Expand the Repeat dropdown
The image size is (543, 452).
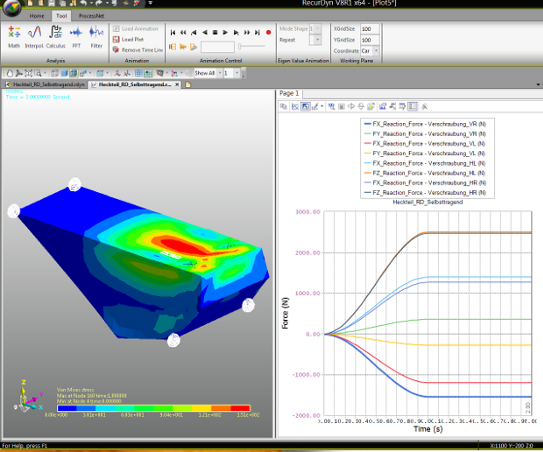[x=317, y=40]
